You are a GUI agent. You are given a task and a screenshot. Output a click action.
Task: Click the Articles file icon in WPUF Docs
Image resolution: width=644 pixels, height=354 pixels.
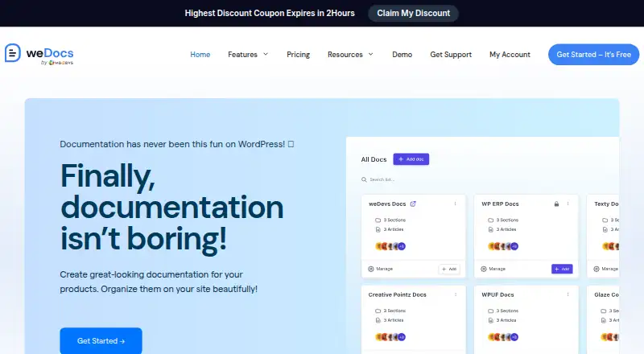[490, 320]
